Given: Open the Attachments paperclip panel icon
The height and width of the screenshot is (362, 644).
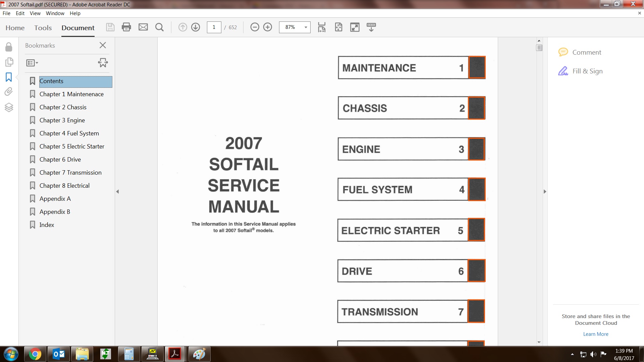Looking at the screenshot, I should [9, 92].
